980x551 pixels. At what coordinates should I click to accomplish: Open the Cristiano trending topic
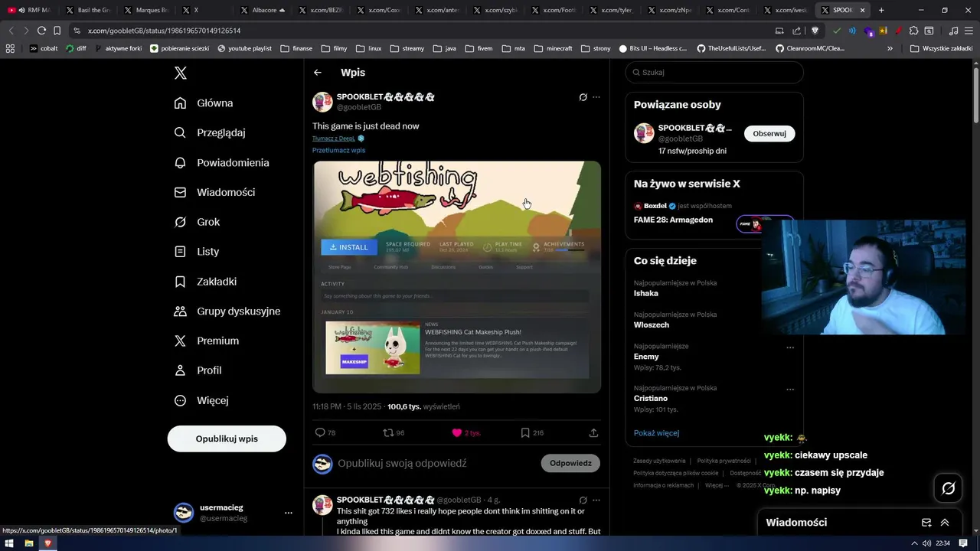(651, 398)
